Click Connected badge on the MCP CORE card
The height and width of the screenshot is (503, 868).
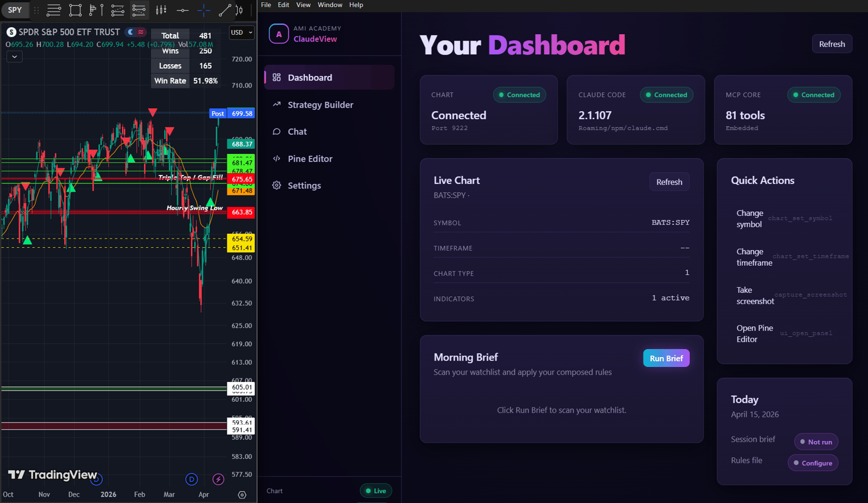[814, 95]
